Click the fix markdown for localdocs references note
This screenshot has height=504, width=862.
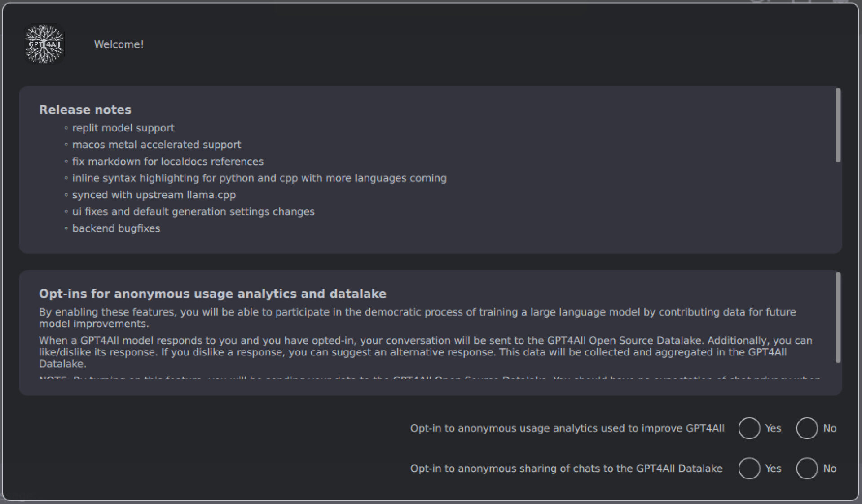[x=168, y=161]
